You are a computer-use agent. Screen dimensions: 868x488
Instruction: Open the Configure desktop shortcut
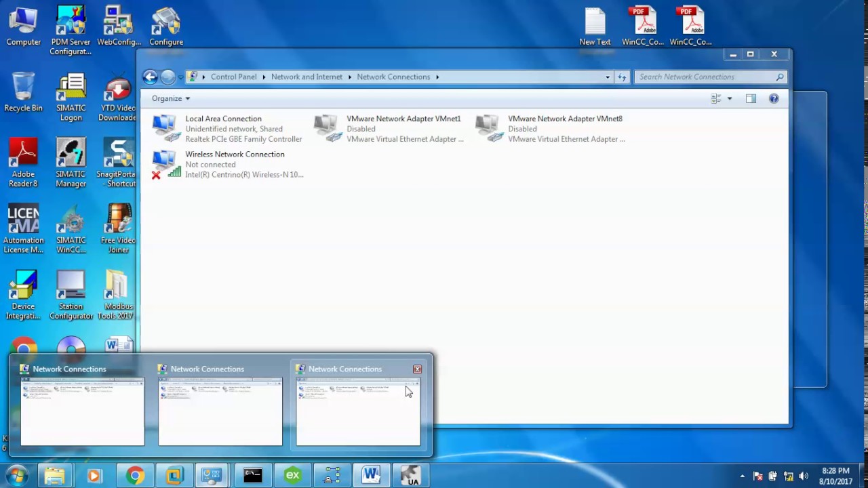166,27
